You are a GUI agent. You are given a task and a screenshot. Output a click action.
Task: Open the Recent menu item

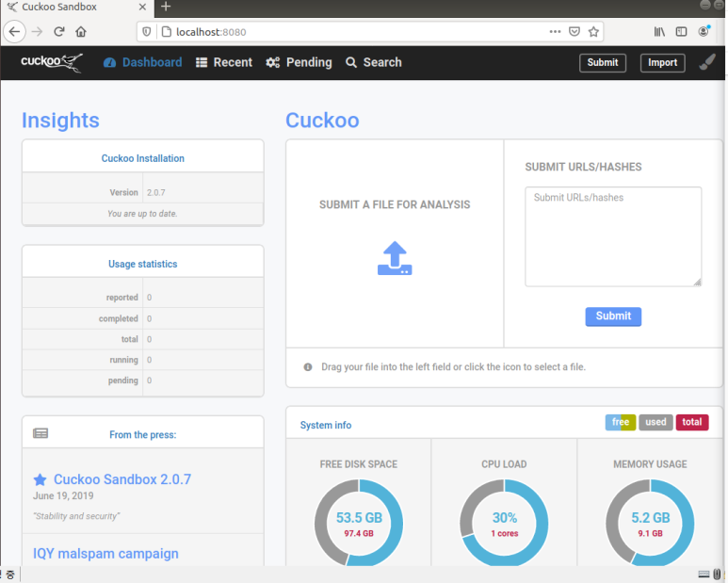(x=224, y=63)
